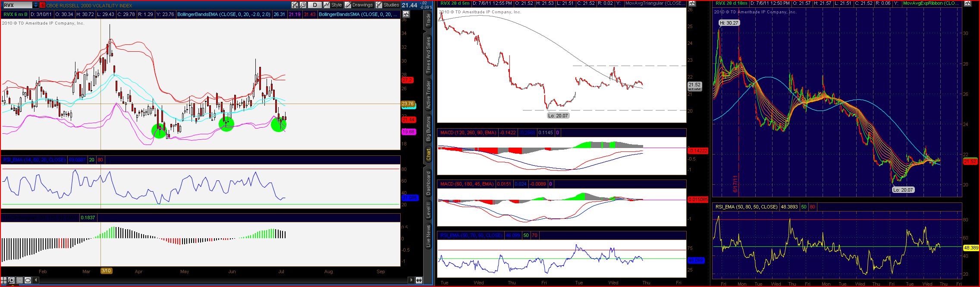The width and height of the screenshot is (980, 287).
Task: Click the 48.389 RSI value on right chart
Action: (x=971, y=248)
